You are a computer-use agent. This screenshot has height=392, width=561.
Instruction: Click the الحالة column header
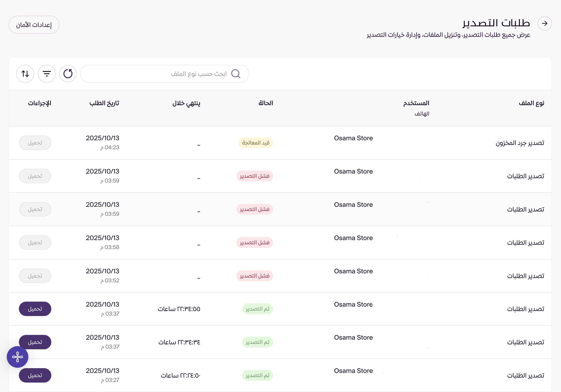click(266, 103)
